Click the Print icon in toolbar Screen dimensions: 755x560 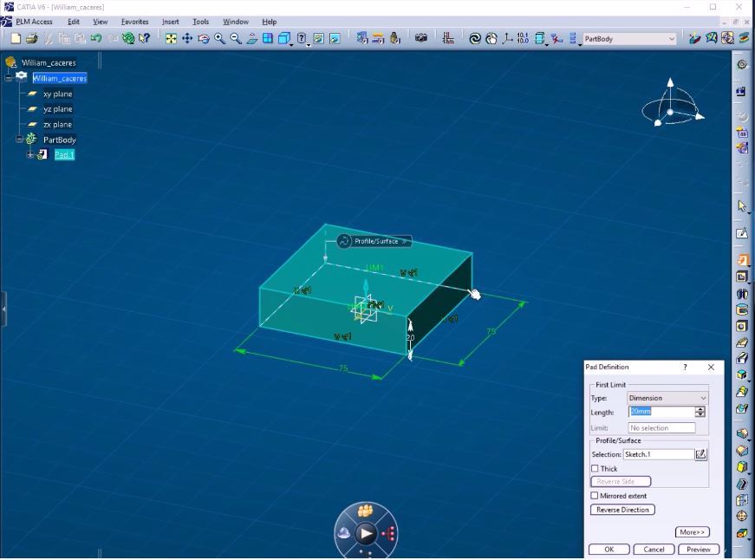(x=32, y=38)
